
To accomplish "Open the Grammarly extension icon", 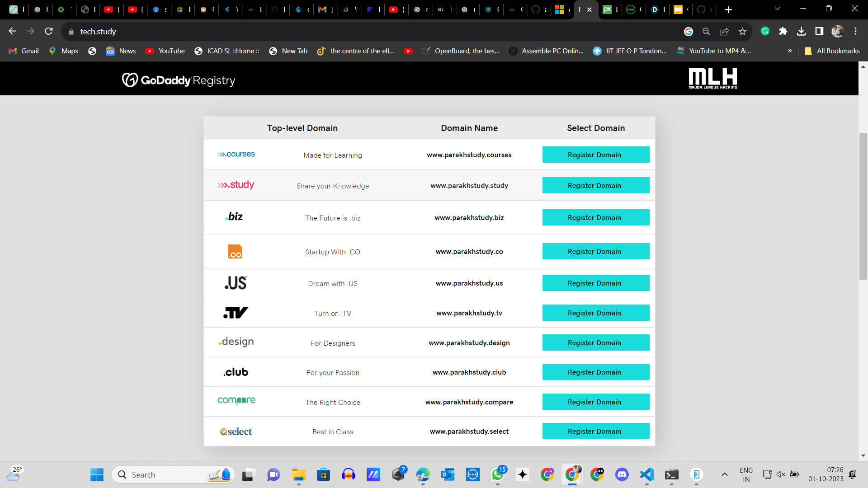I will pyautogui.click(x=765, y=31).
